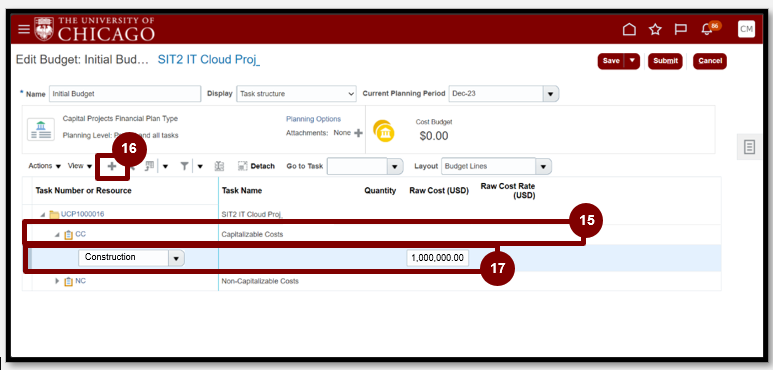The image size is (773, 370).
Task: Click the Save button
Action: [x=611, y=61]
